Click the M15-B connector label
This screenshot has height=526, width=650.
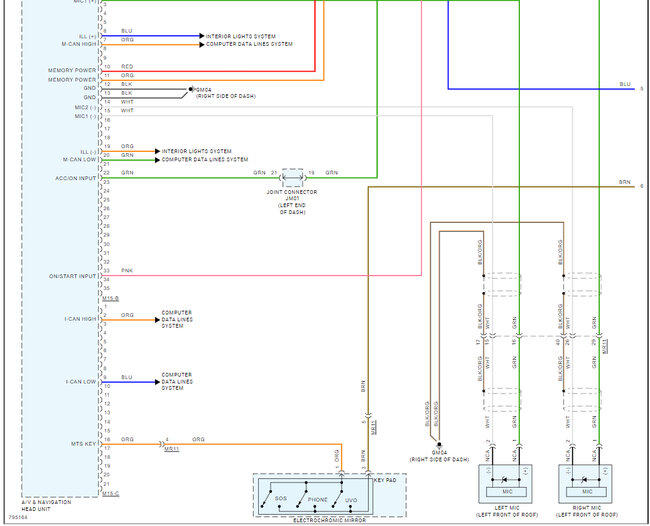(110, 298)
